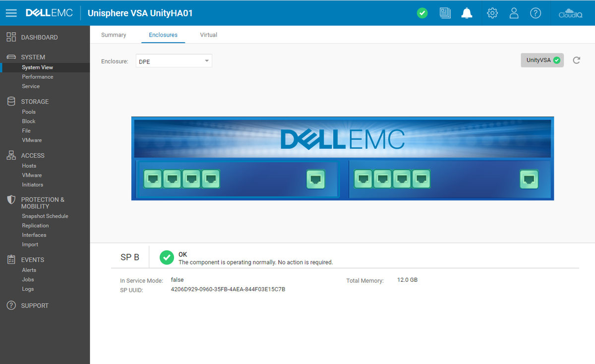Open VMware under Storage

pos(32,140)
